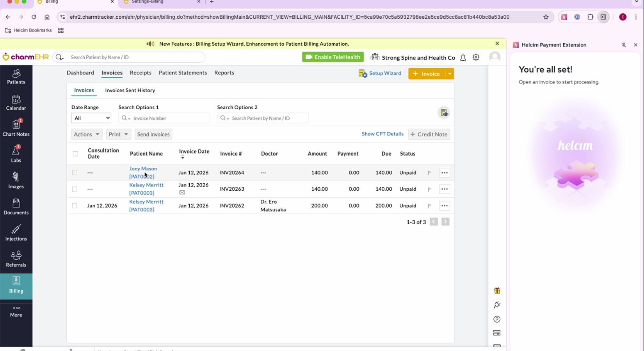This screenshot has width=644, height=351.
Task: Open the settings gear icon
Action: click(x=476, y=57)
